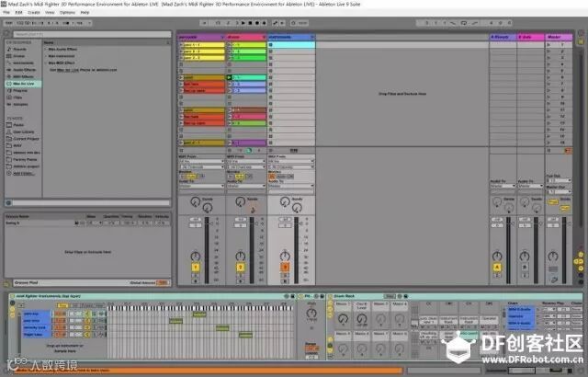Start playback with the transport Play button
The image size is (588, 377).
point(243,23)
